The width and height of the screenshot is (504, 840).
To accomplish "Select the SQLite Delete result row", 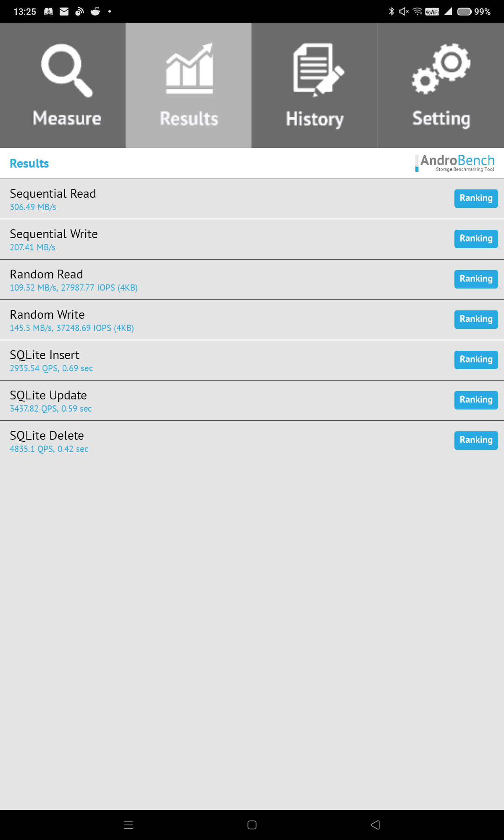I will 252,441.
